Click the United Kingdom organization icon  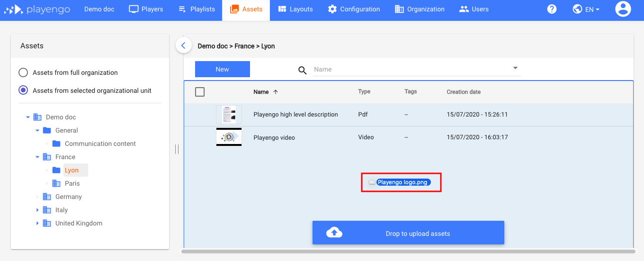[47, 223]
